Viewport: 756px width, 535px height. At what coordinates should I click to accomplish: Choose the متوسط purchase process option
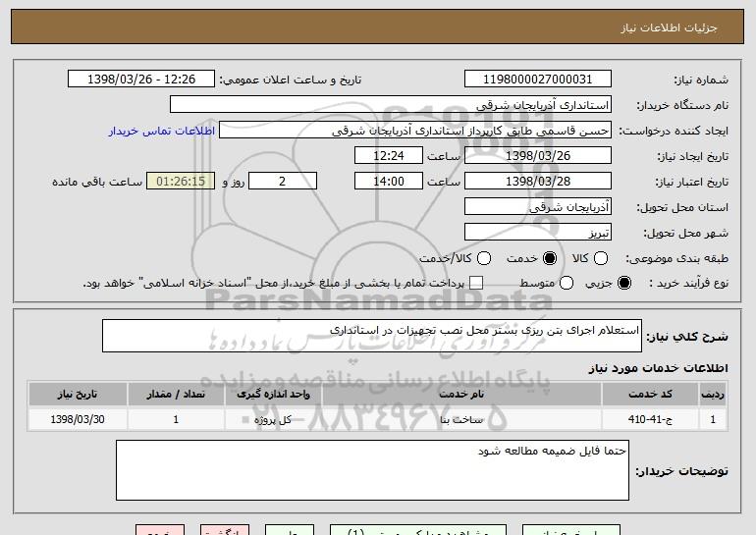[567, 283]
